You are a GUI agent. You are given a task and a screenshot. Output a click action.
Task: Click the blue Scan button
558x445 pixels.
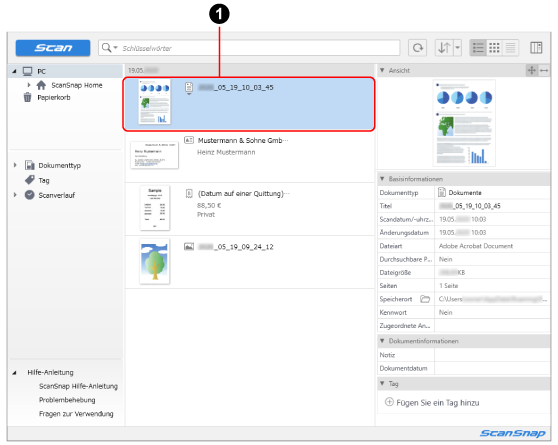coord(53,48)
